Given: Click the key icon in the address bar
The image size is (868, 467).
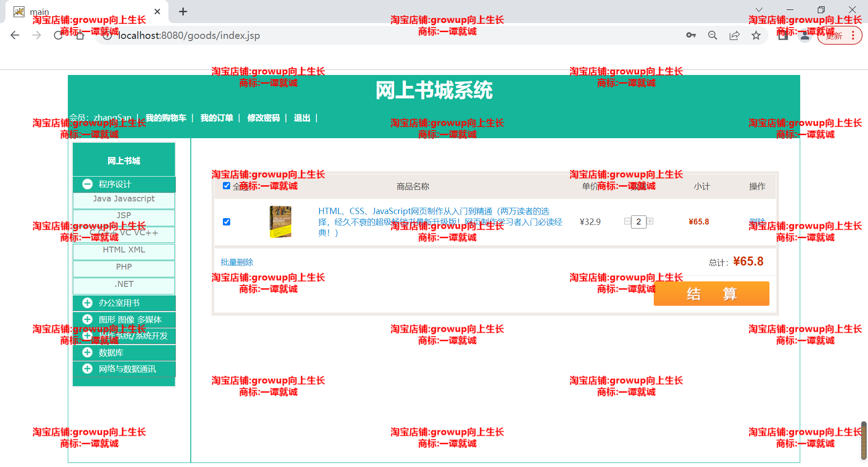Looking at the screenshot, I should click(x=691, y=35).
